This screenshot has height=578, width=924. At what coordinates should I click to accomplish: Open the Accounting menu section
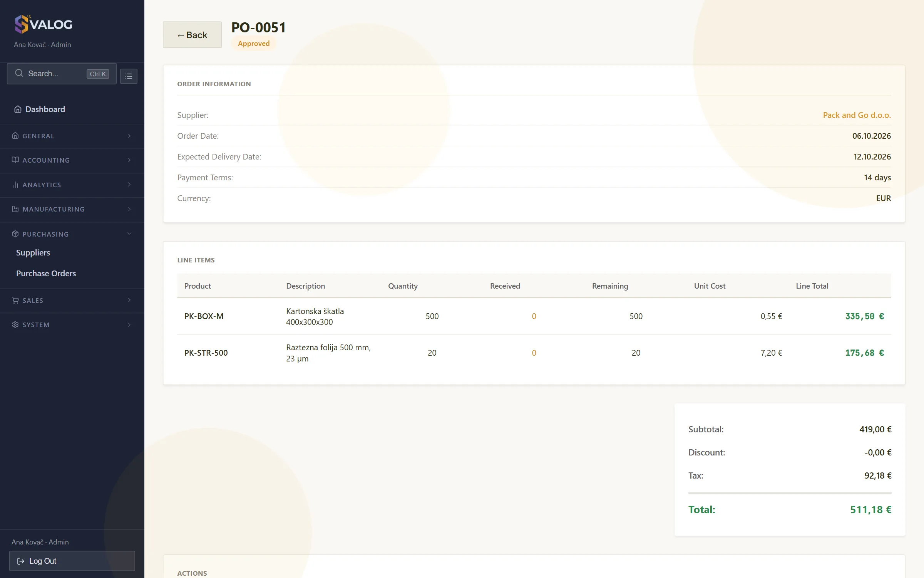pos(72,160)
